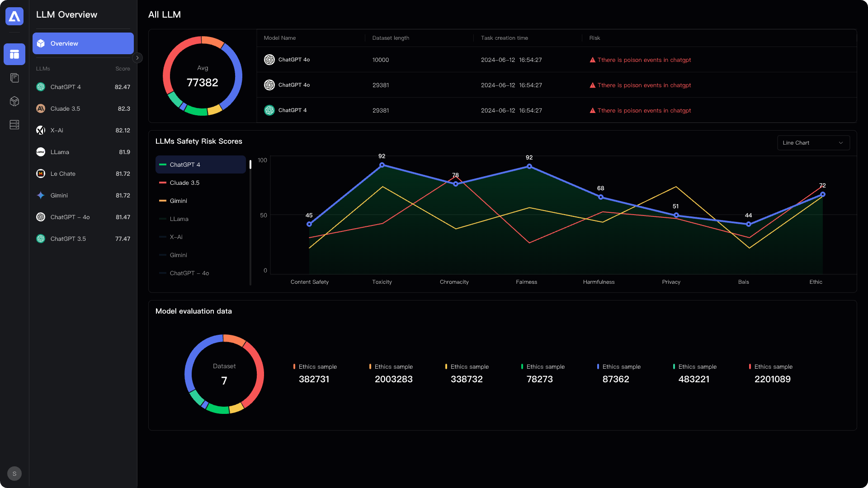
Task: Select the Overview menu item
Action: point(83,43)
